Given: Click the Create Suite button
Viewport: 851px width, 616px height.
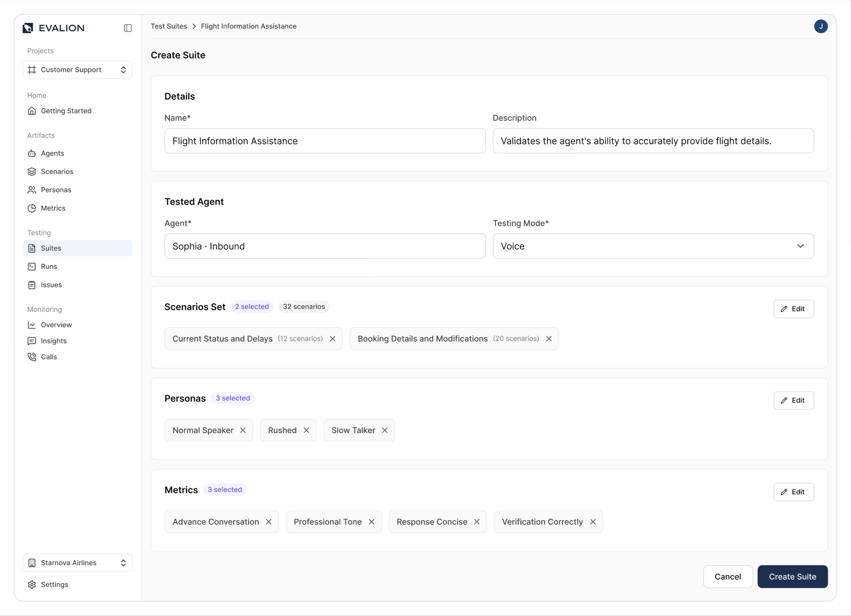Looking at the screenshot, I should click(x=792, y=577).
